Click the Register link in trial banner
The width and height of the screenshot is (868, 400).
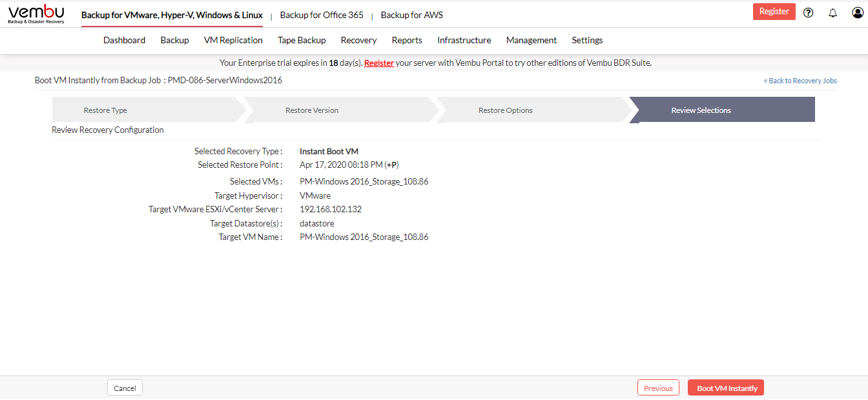[379, 63]
